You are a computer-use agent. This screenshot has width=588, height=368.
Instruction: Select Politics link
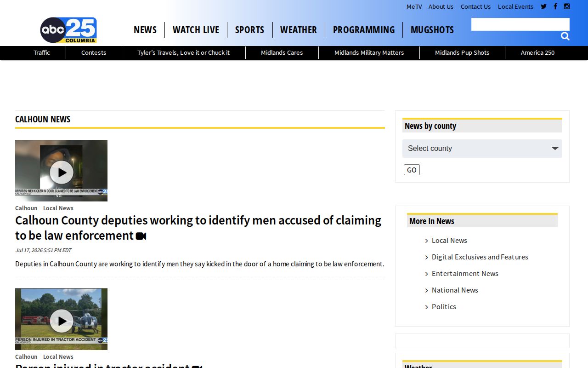[x=444, y=307]
